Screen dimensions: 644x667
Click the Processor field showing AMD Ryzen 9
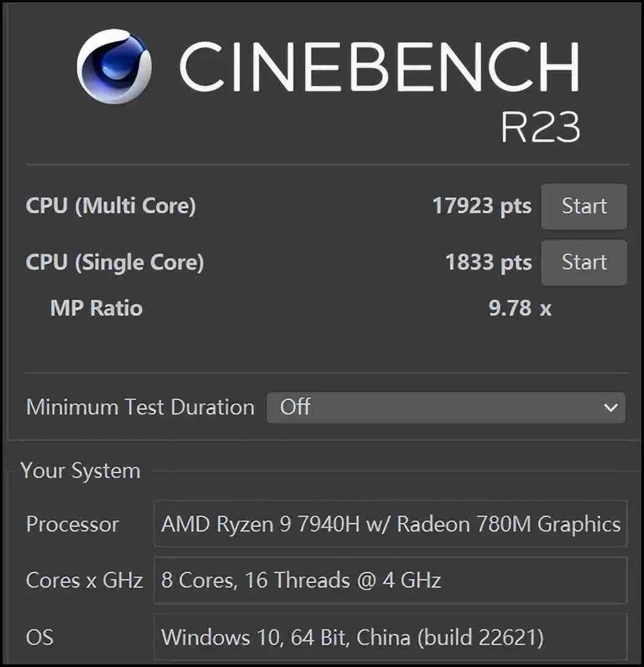[x=390, y=524]
